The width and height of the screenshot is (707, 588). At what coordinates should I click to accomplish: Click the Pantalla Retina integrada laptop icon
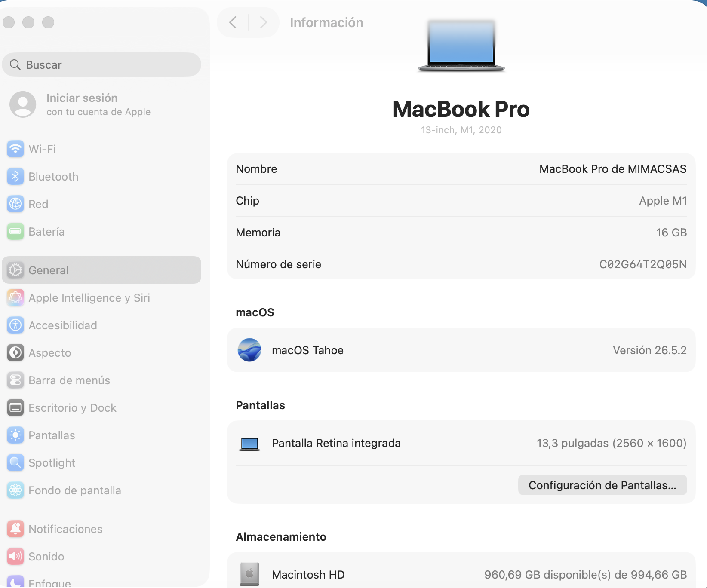(x=249, y=444)
